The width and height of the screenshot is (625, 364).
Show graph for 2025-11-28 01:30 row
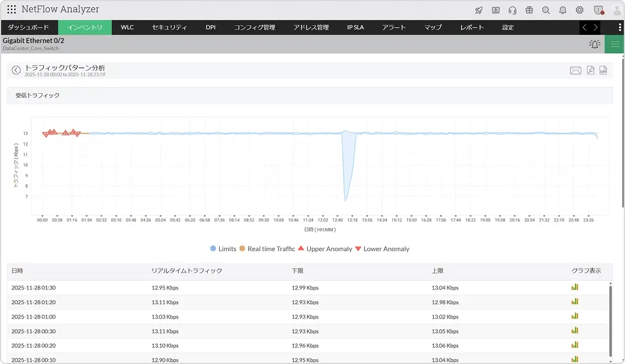tap(575, 287)
